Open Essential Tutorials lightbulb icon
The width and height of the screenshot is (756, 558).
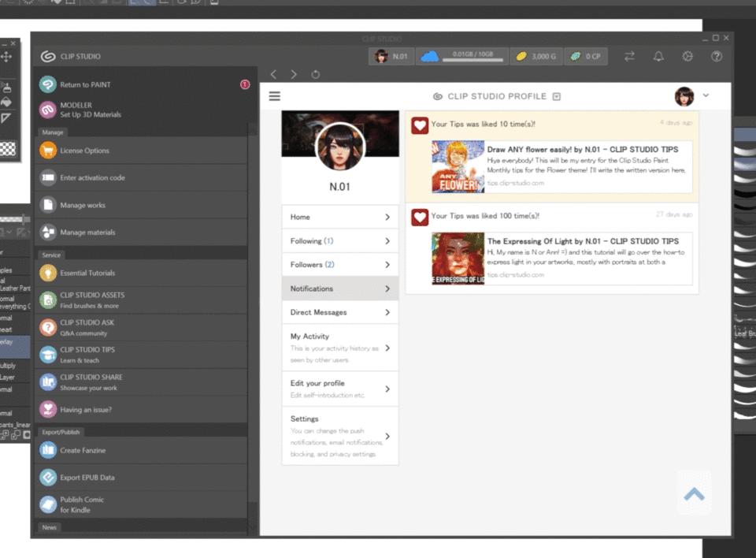(x=48, y=273)
